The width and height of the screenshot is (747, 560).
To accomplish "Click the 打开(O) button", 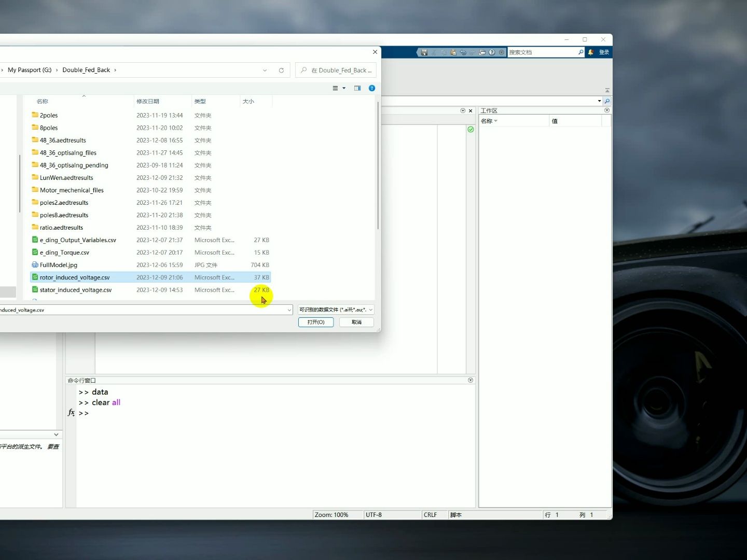I will click(316, 322).
